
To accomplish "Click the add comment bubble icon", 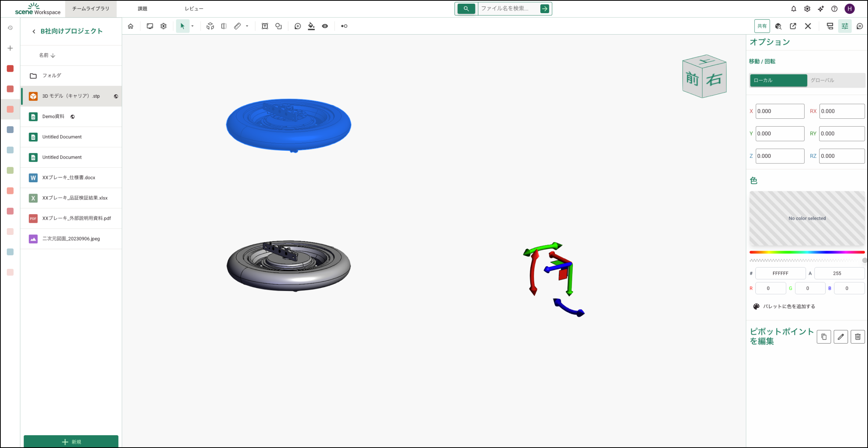I will tap(297, 26).
